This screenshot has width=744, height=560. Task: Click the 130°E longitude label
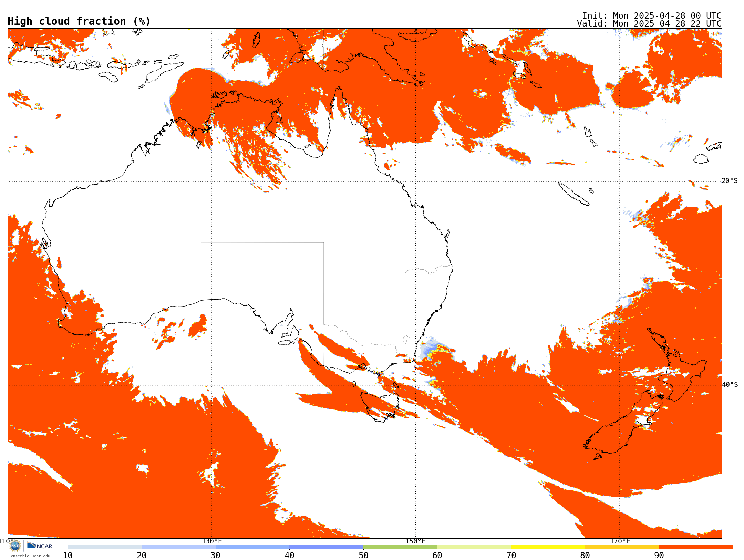pos(212,541)
